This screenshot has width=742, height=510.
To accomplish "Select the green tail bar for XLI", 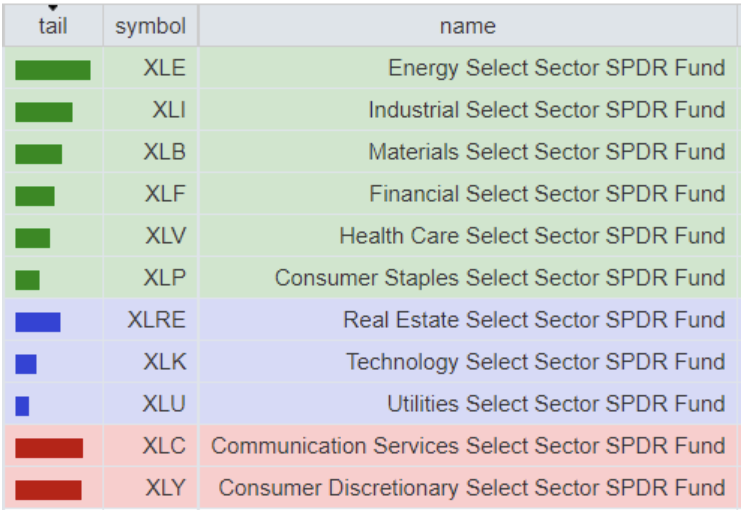I will 44,112.
